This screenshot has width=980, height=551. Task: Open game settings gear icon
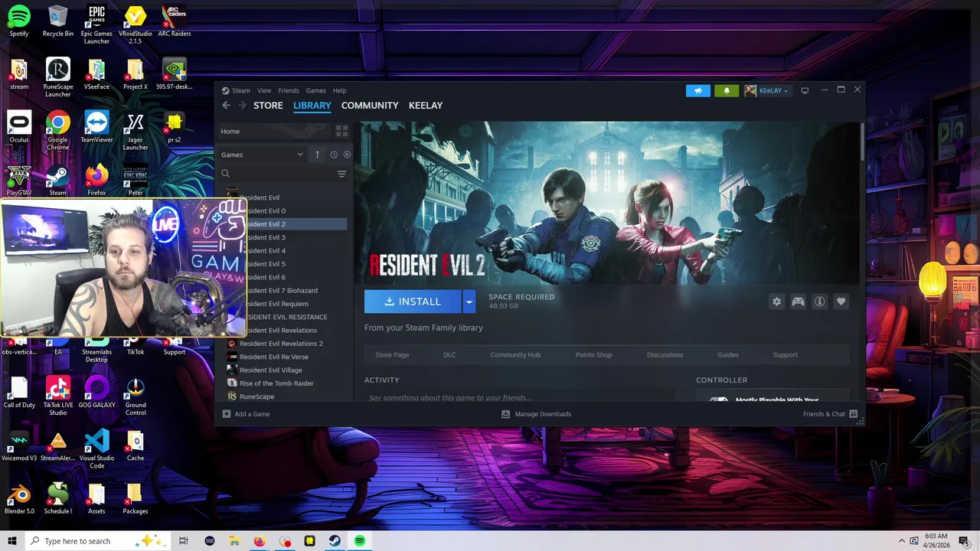(x=776, y=302)
